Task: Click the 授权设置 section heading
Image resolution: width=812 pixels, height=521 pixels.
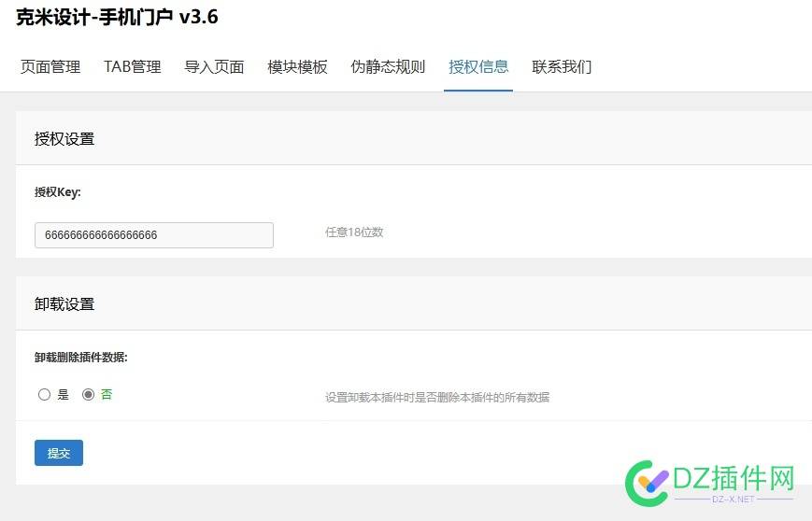Action: [x=64, y=139]
